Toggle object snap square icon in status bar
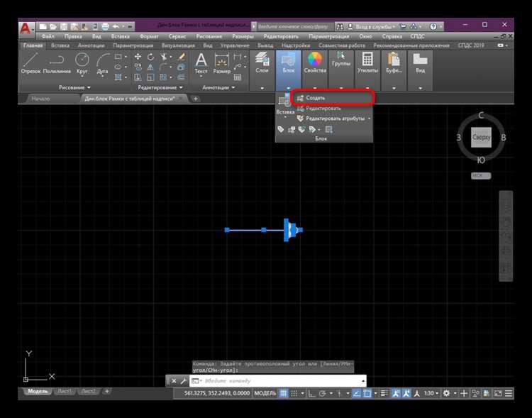The image size is (532, 418). (367, 393)
